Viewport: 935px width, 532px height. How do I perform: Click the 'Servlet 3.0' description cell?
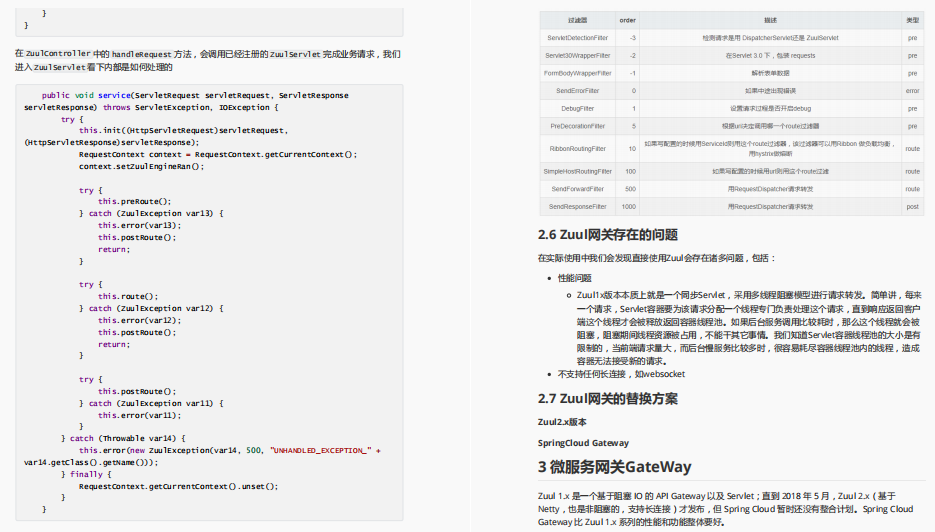coord(770,55)
